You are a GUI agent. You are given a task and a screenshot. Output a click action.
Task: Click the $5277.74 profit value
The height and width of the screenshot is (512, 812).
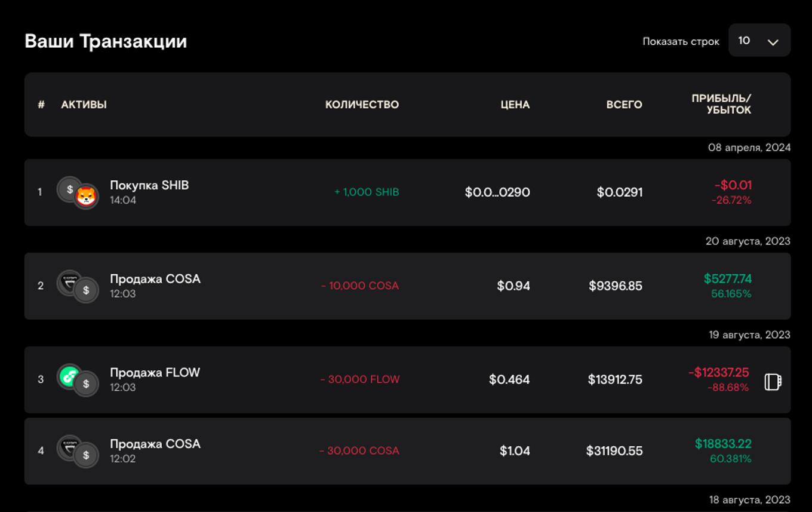pos(727,279)
